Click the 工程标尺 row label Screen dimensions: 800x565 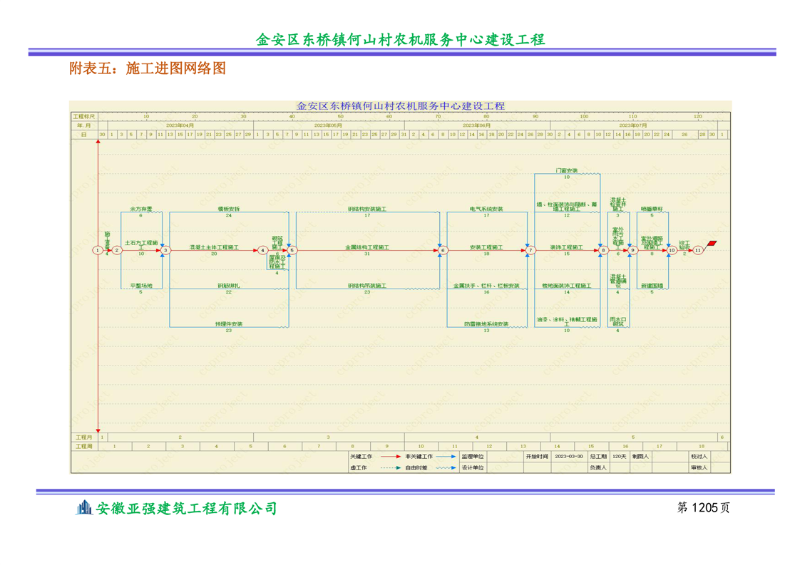pos(84,116)
